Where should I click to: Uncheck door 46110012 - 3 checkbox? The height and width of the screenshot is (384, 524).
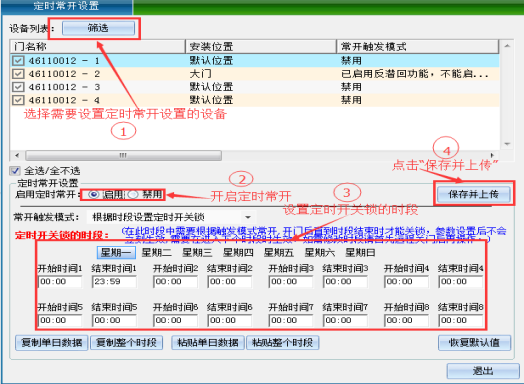[x=18, y=87]
